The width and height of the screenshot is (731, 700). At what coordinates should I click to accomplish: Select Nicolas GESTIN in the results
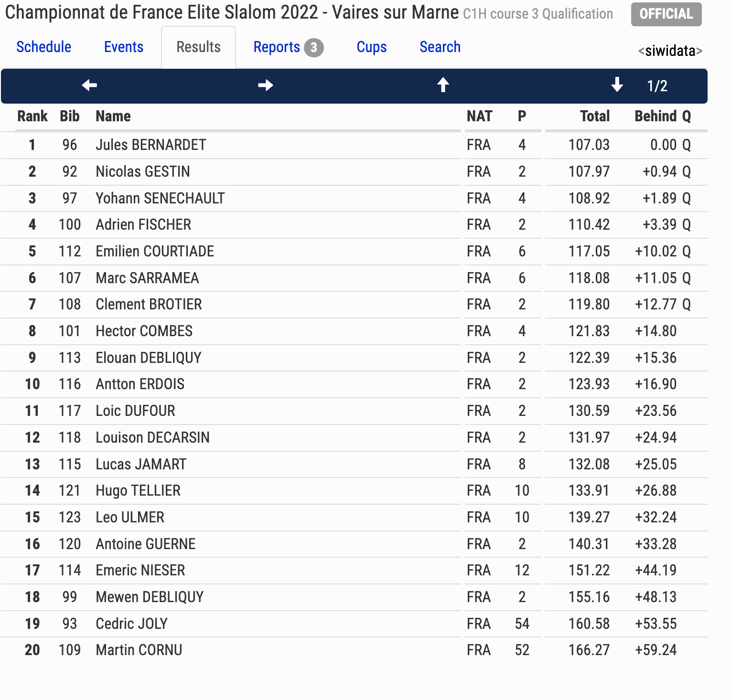(x=143, y=171)
